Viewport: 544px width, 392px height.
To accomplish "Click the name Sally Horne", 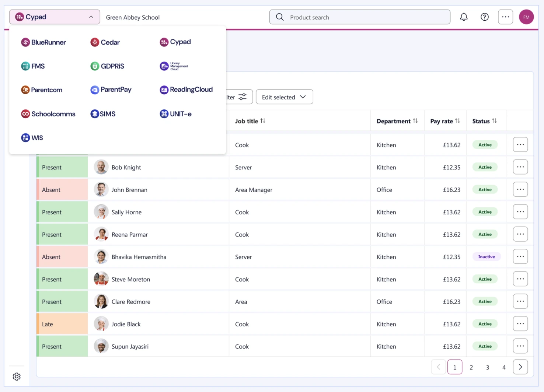I will [x=126, y=212].
